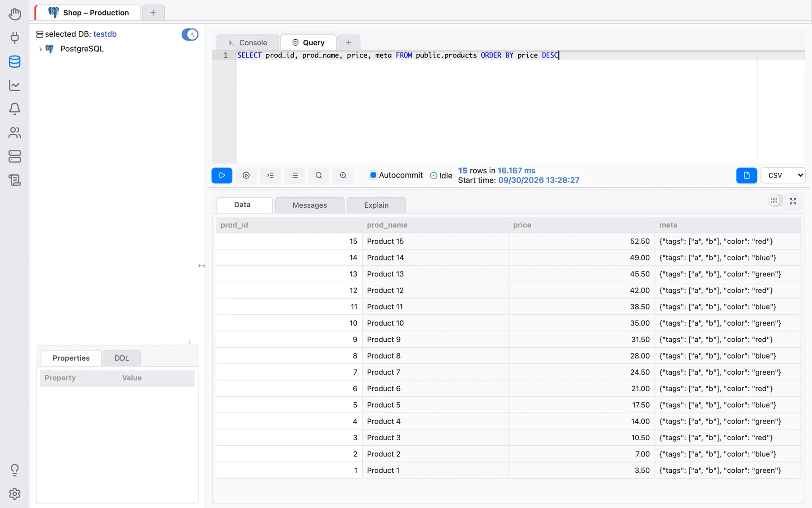Click the circled play icon in query toolbar
Image resolution: width=812 pixels, height=508 pixels.
tap(246, 175)
